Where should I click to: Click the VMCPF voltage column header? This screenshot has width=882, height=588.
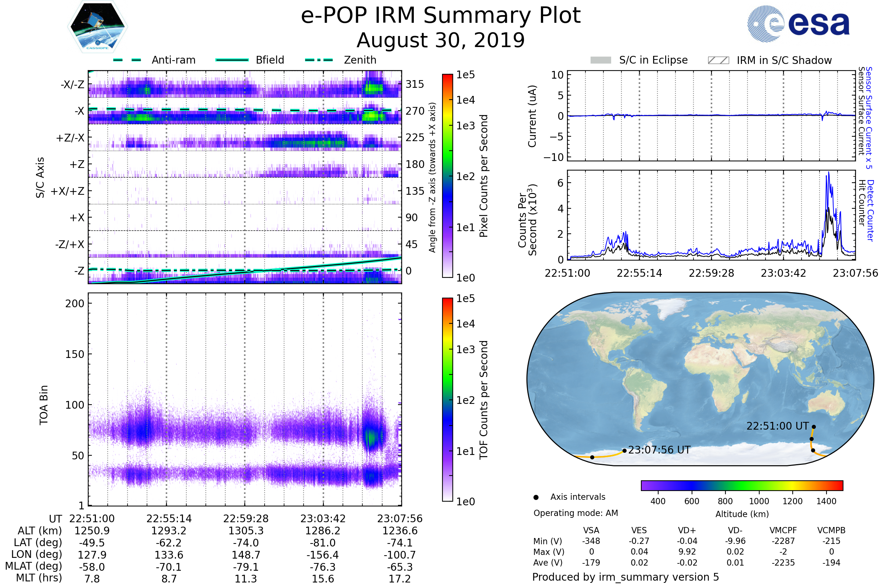click(783, 530)
